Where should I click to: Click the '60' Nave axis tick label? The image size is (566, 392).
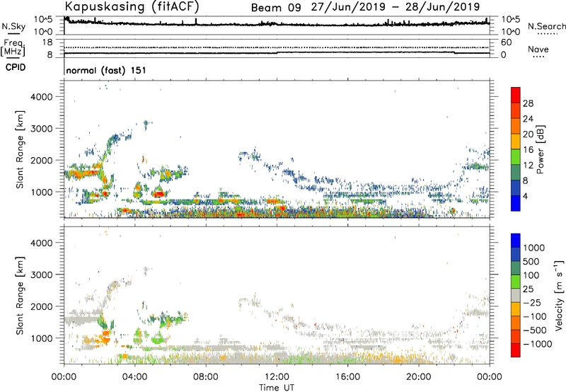point(507,42)
